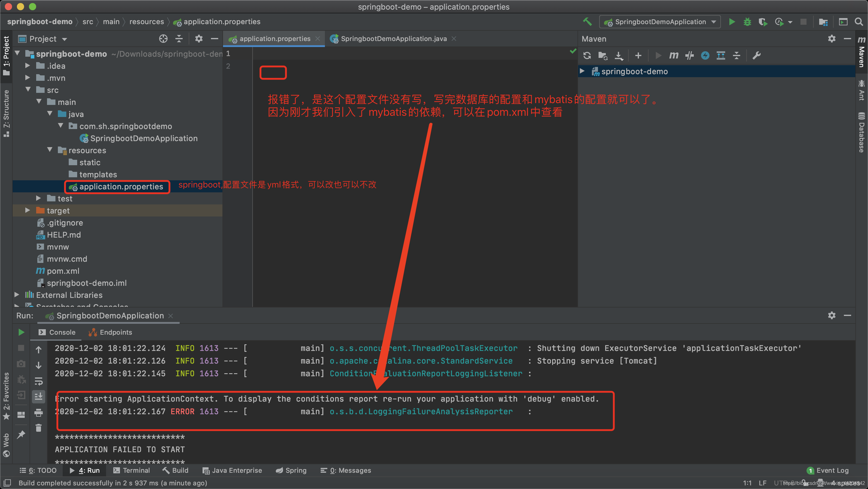Open run configuration dropdown SpringbootDemoApplication
This screenshot has height=489, width=868.
coord(660,22)
